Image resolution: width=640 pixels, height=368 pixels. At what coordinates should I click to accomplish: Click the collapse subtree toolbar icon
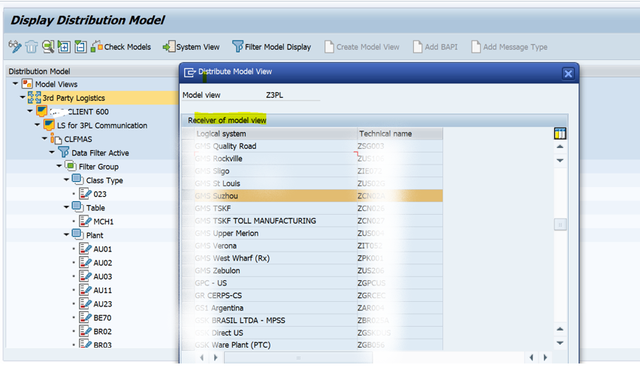[80, 47]
